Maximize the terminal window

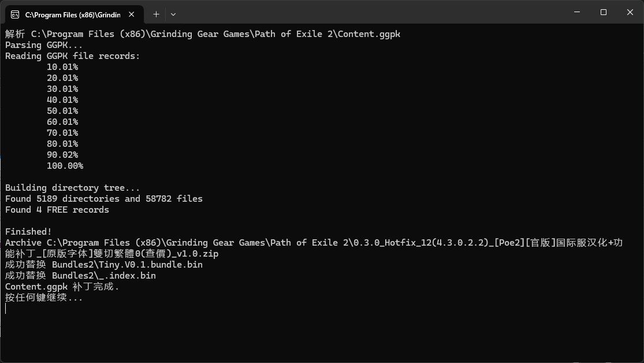coord(604,12)
